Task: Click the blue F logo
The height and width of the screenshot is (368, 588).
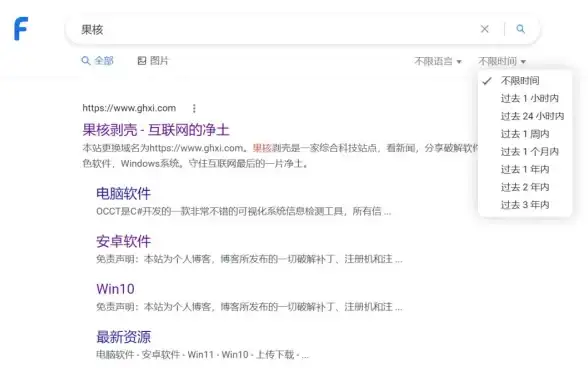Action: [21, 29]
